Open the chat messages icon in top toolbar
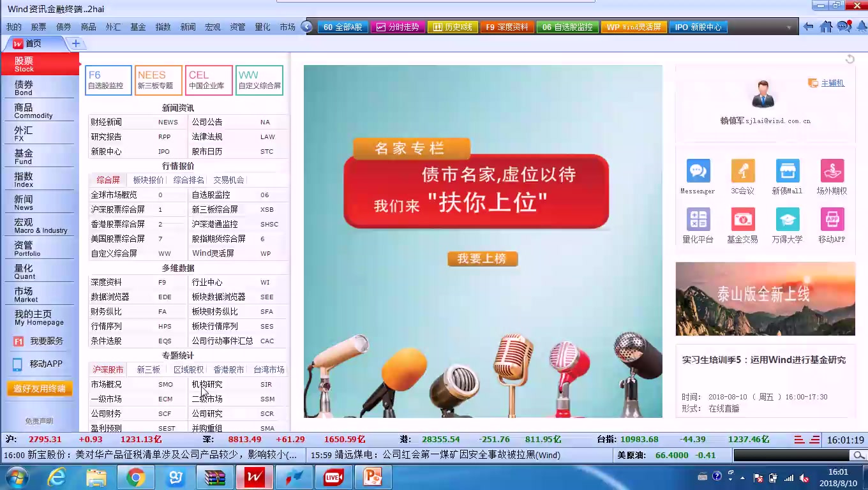 tap(844, 27)
